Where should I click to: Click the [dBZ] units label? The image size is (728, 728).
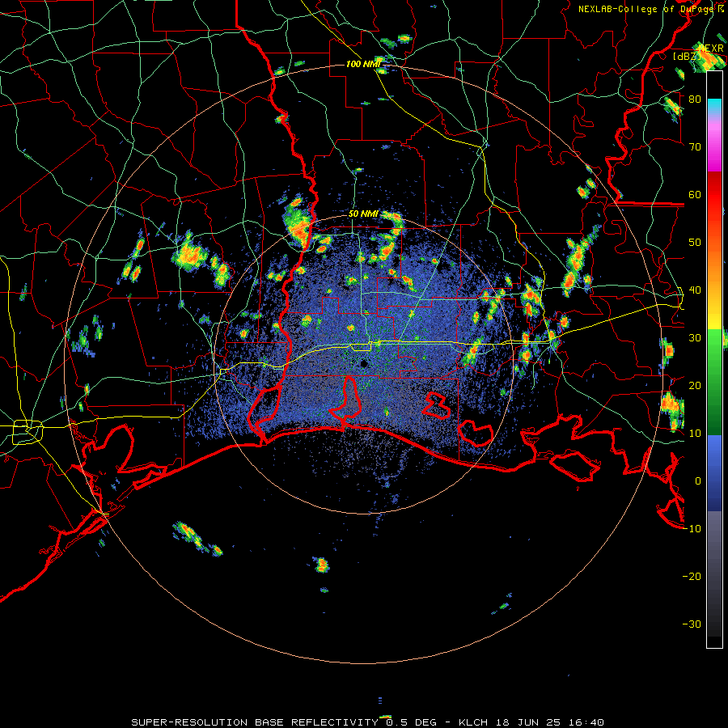pyautogui.click(x=687, y=57)
